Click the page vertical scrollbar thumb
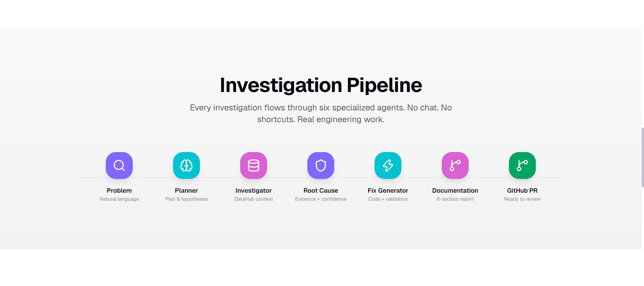Image resolution: width=644 pixels, height=286 pixels. 643,157
